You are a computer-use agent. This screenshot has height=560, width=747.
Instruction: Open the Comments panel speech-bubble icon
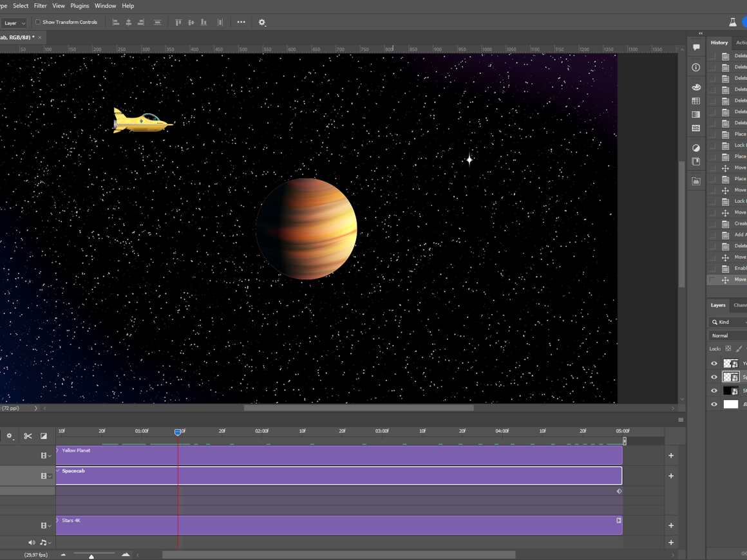[x=696, y=48]
